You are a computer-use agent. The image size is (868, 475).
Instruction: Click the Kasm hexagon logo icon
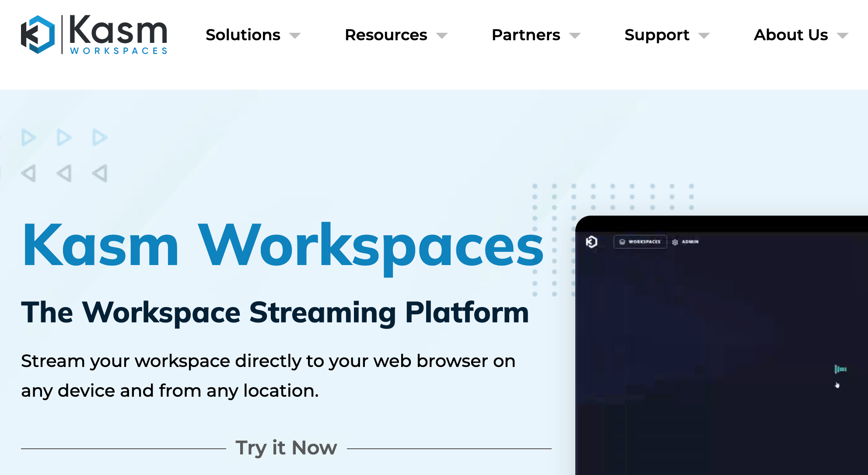(38, 35)
